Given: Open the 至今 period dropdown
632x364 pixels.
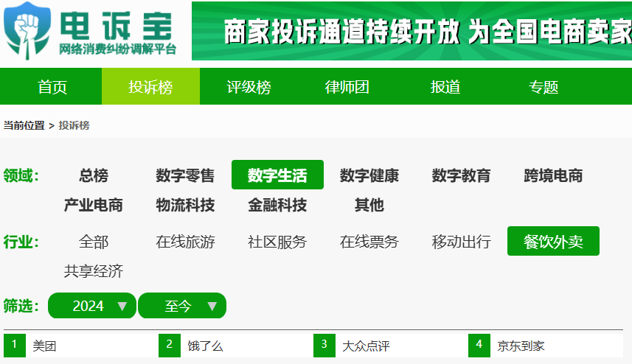Looking at the screenshot, I should tap(182, 306).
